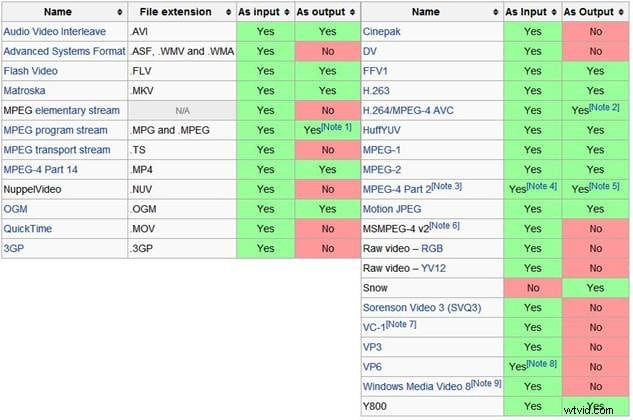The height and width of the screenshot is (420, 633).
Task: Follow the Matroska link
Action: [27, 91]
